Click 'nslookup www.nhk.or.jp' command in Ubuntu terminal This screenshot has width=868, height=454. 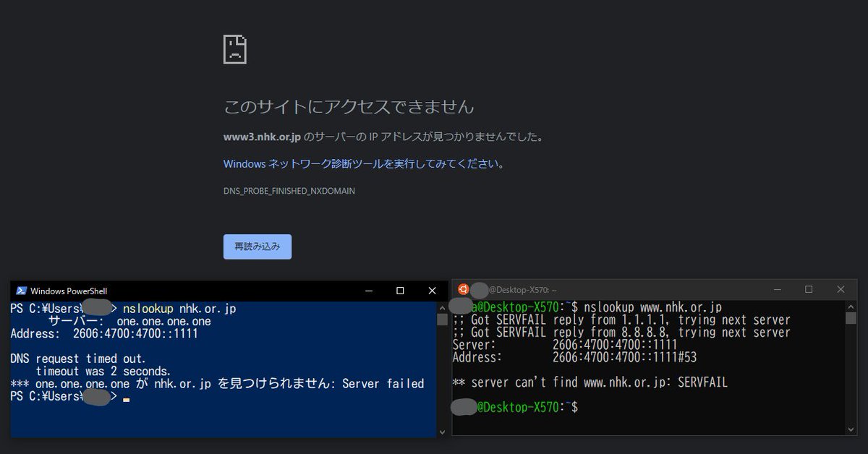[652, 307]
